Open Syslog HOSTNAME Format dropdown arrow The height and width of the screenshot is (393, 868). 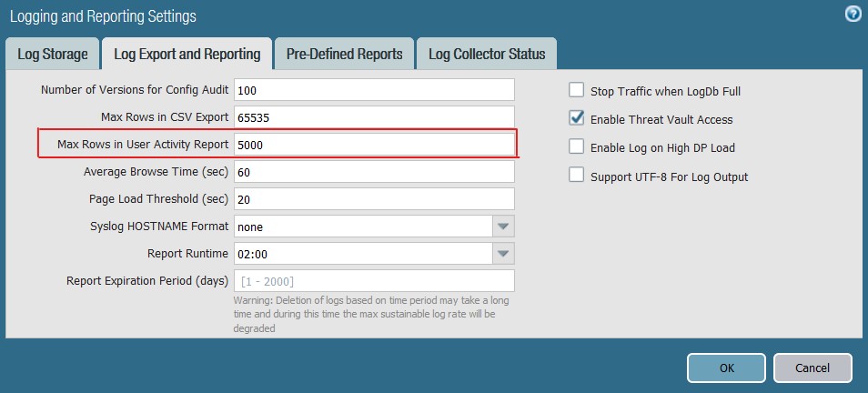point(503,226)
